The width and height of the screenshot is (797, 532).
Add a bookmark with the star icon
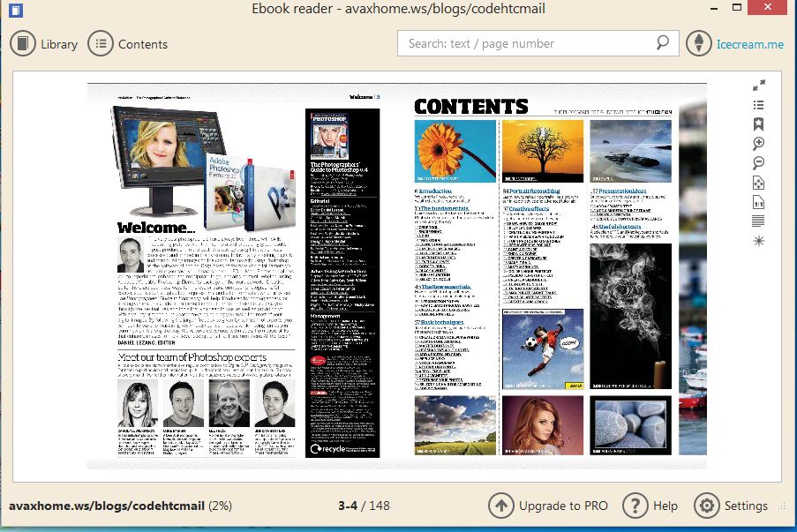[758, 124]
